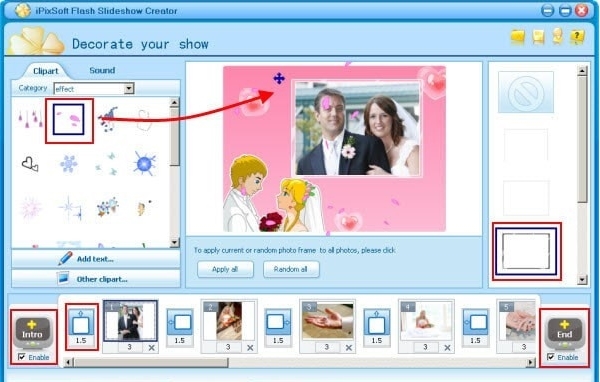Viewport: 600px width, 382px height.
Task: Click the yellow sticky note toolbar icon
Action: coord(538,37)
